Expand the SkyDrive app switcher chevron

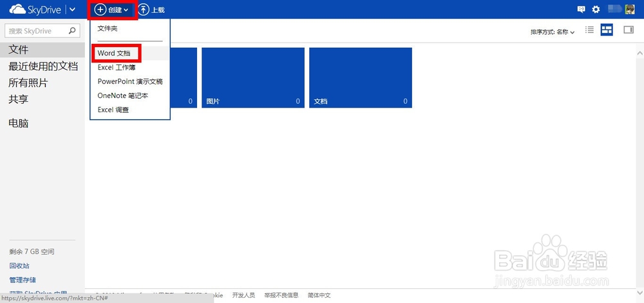click(x=72, y=9)
